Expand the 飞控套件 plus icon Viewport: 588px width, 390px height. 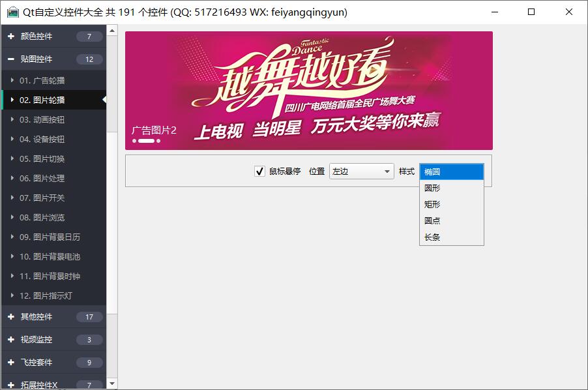coord(11,363)
